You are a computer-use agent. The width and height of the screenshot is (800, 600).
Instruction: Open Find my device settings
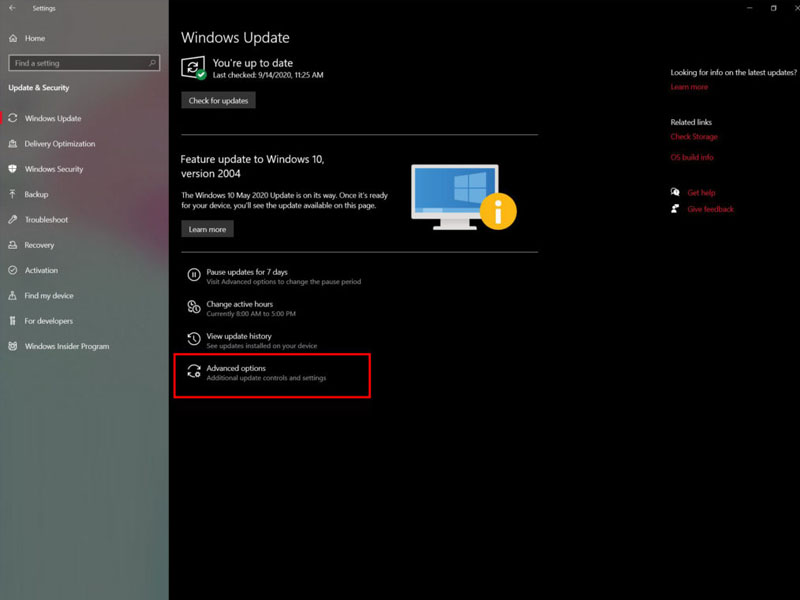click(x=49, y=296)
